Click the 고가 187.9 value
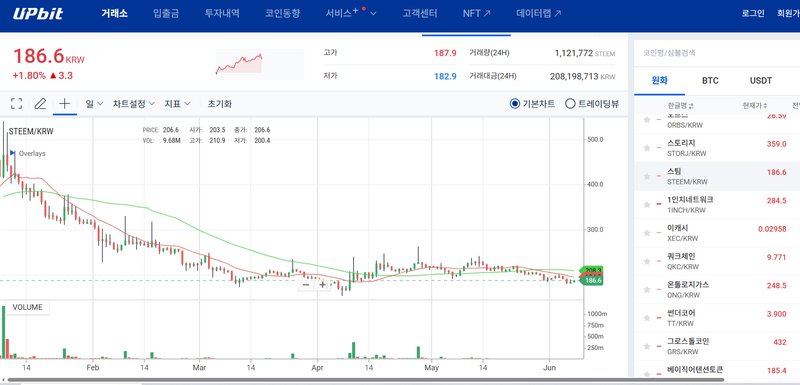800x385 pixels. coord(445,53)
